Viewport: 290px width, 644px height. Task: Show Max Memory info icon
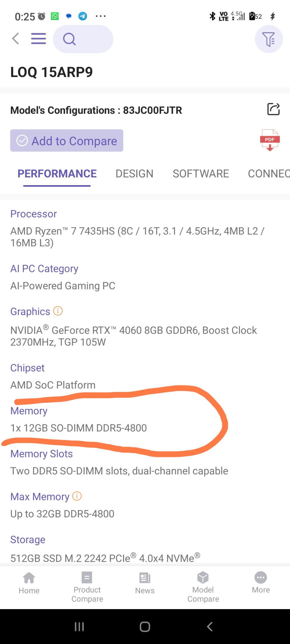[77, 496]
